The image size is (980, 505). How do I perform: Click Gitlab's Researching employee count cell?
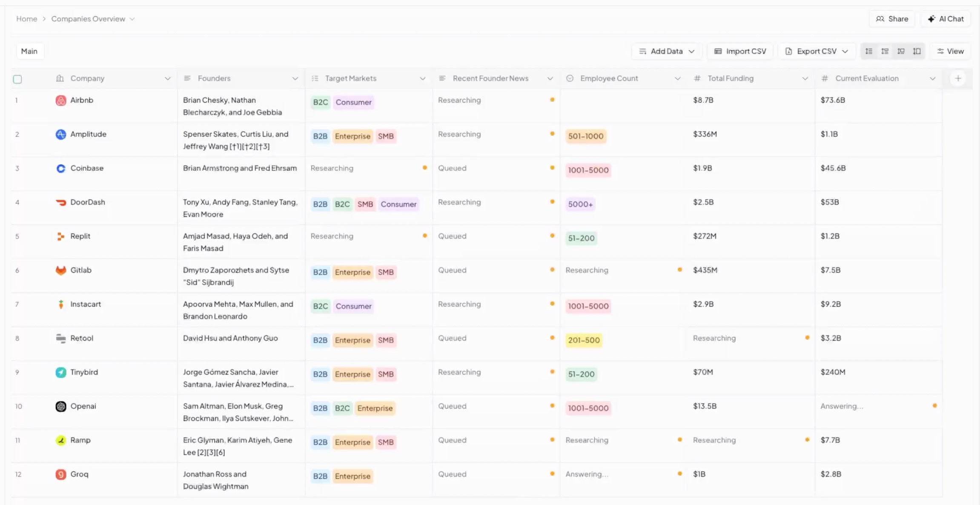coord(624,275)
